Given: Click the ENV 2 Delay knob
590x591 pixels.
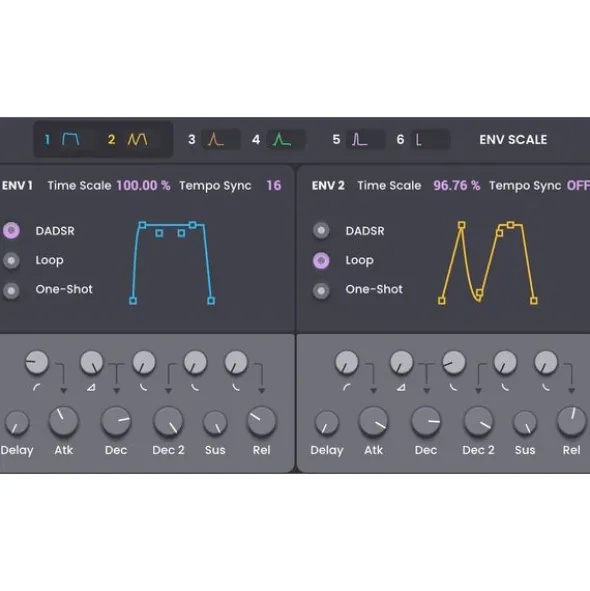Looking at the screenshot, I should 327,423.
